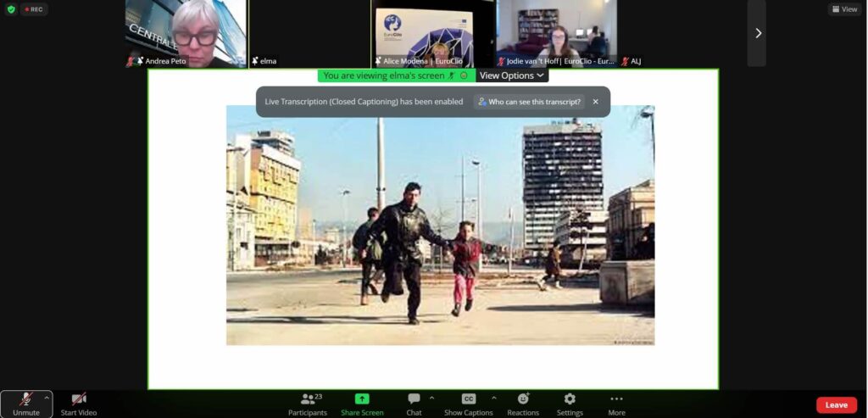Screen dimensions: 868x418
Task: Click the More three-dots icon
Action: tap(616, 399)
